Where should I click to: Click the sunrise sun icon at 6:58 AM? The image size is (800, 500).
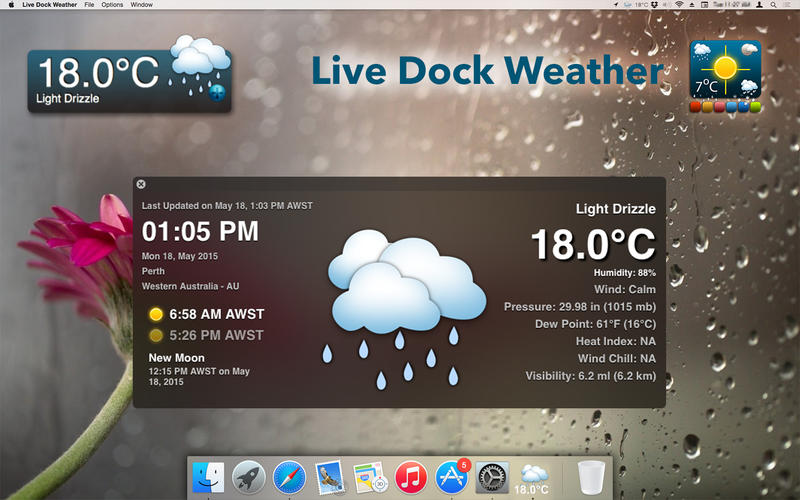pos(155,315)
